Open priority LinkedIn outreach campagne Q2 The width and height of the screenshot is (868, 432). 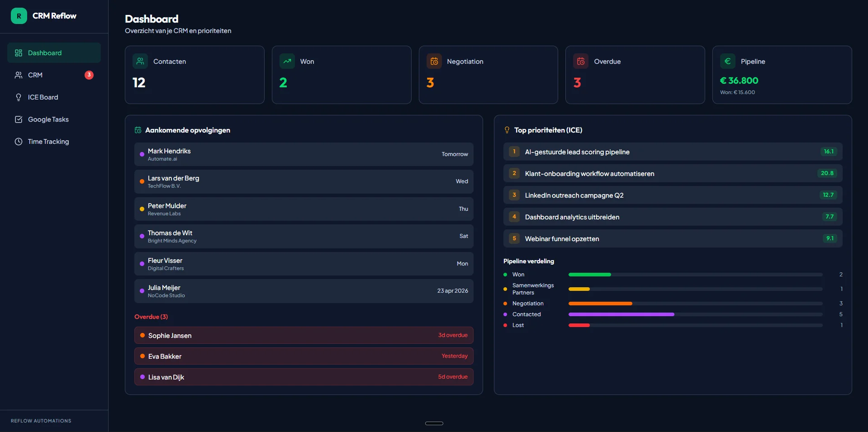click(x=673, y=195)
